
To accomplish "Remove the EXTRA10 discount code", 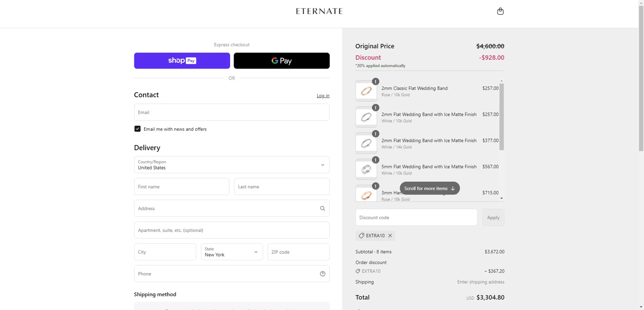I will point(390,235).
